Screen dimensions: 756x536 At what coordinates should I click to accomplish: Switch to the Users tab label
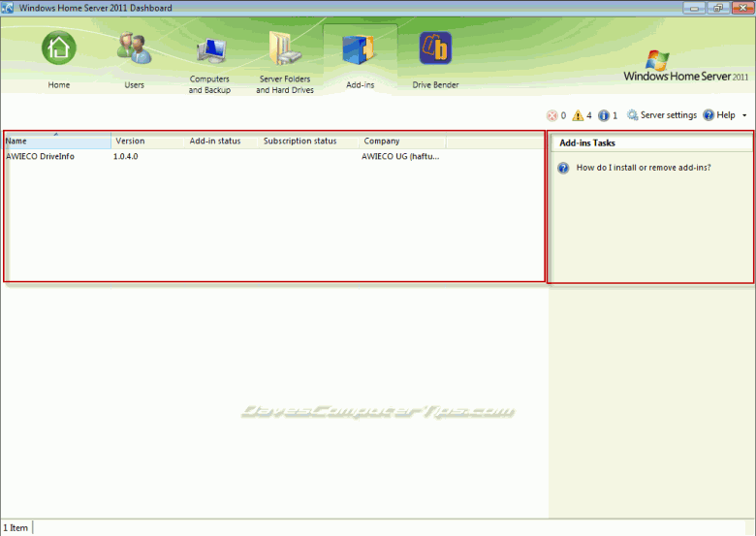[x=134, y=85]
